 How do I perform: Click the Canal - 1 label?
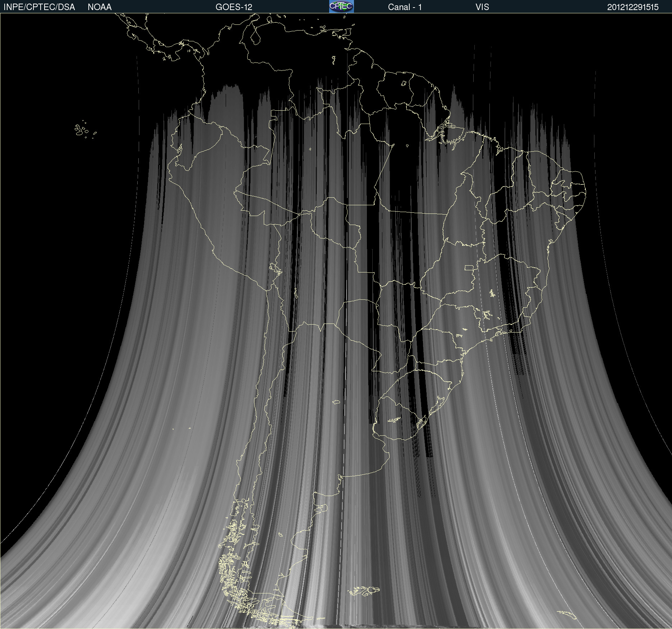pyautogui.click(x=405, y=7)
